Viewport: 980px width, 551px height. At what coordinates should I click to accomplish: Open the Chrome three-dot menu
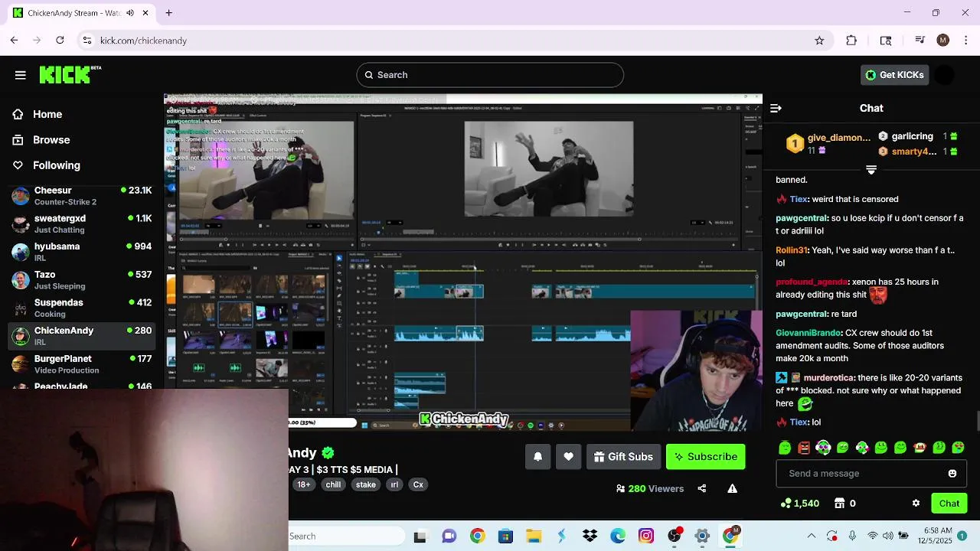pos(965,41)
